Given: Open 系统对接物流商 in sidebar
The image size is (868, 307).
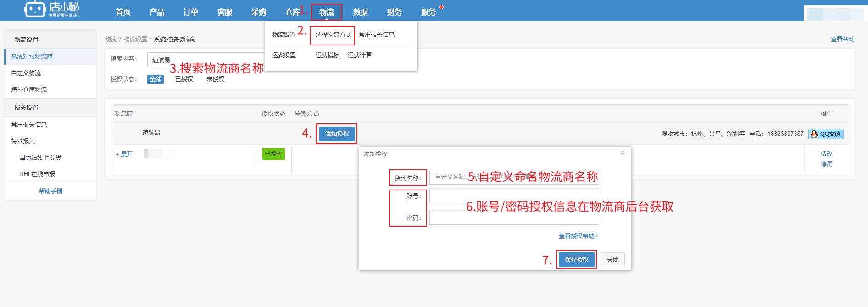Looking at the screenshot, I should [50, 57].
